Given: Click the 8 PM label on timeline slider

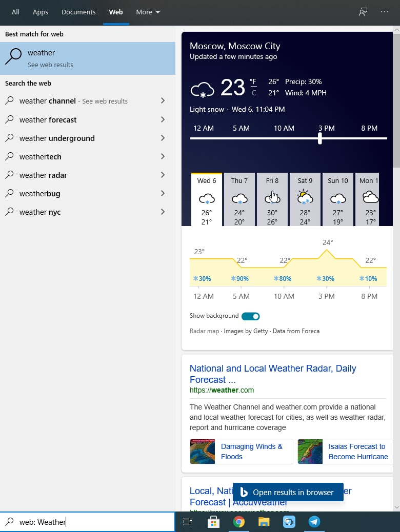Looking at the screenshot, I should [x=369, y=128].
